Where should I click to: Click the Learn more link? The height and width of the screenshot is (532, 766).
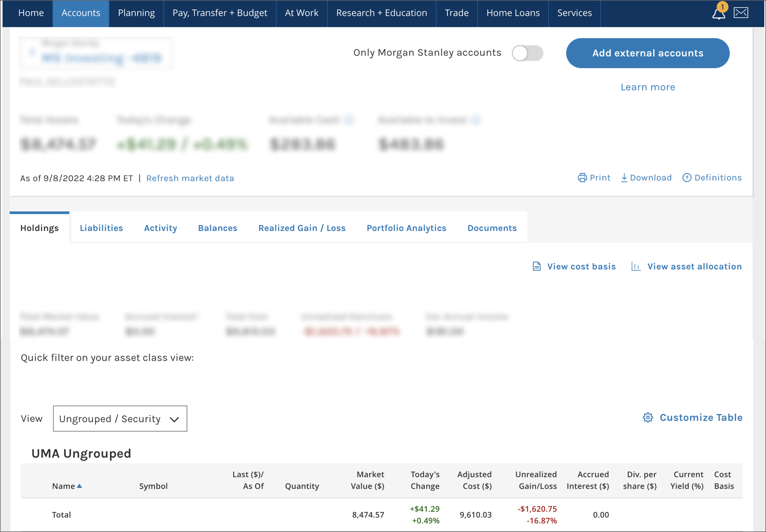[x=647, y=87]
